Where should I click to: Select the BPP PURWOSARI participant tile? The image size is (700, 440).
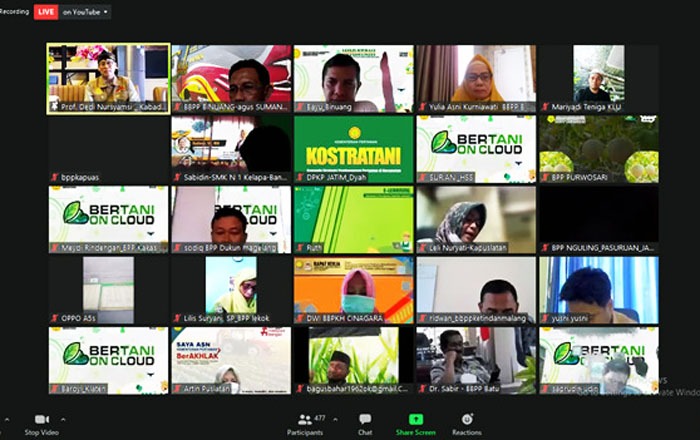598,148
